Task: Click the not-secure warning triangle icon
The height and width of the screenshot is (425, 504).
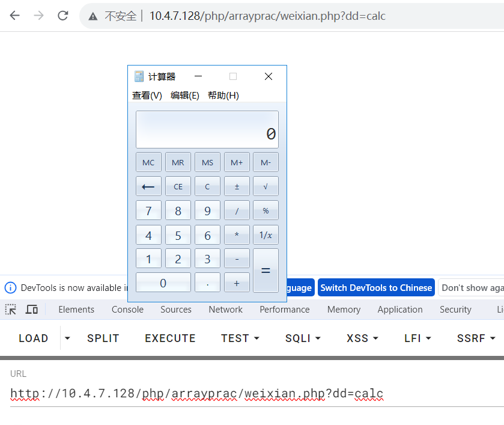Action: coord(93,16)
